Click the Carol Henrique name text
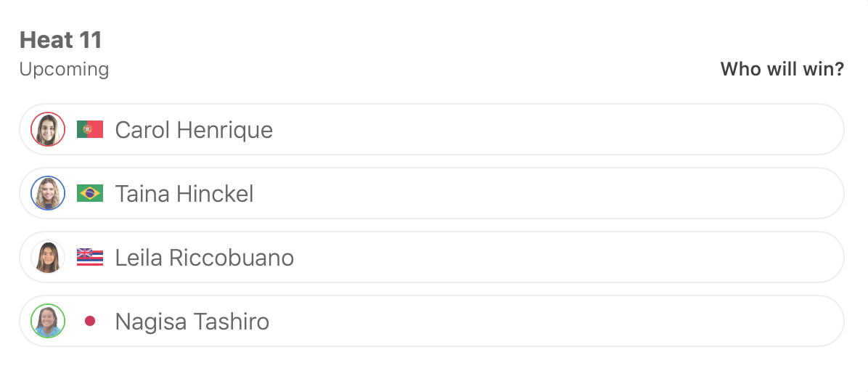The width and height of the screenshot is (868, 392). (194, 130)
